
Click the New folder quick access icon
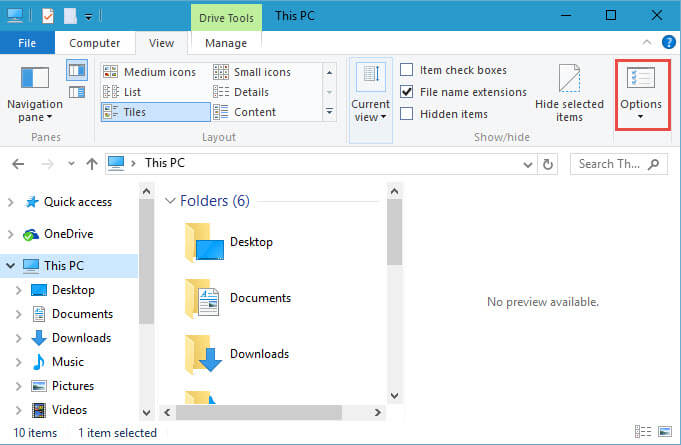pos(70,16)
